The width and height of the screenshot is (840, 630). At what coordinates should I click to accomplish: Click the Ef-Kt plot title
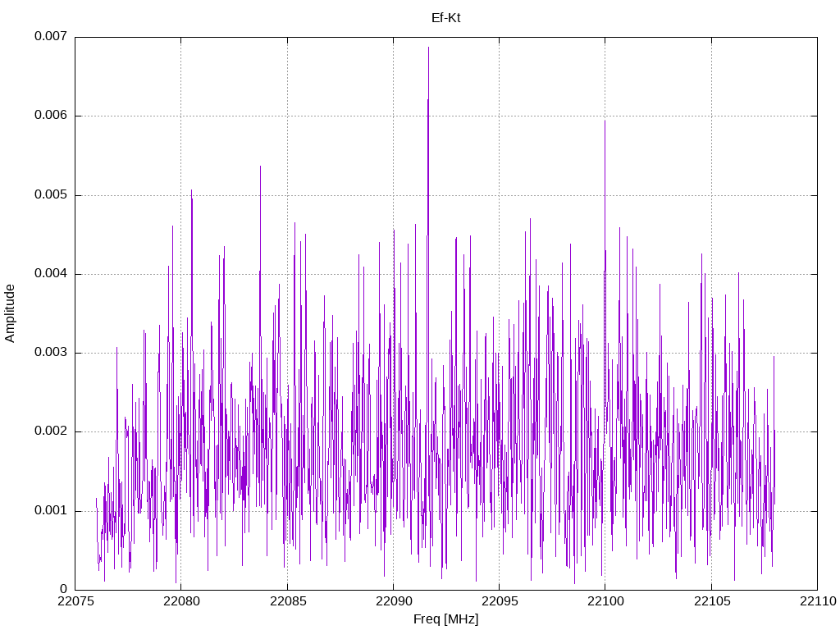click(x=445, y=17)
